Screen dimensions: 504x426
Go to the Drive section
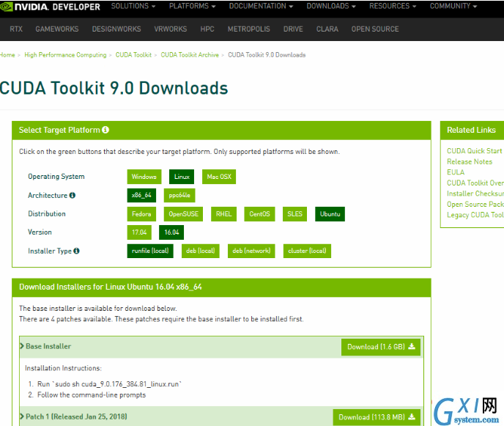(293, 29)
